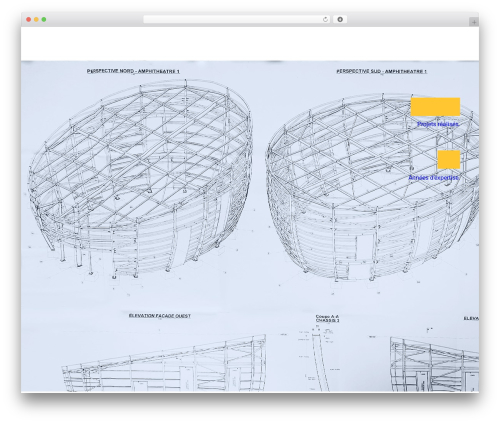
Task: Focus the browser address bar
Action: click(236, 20)
